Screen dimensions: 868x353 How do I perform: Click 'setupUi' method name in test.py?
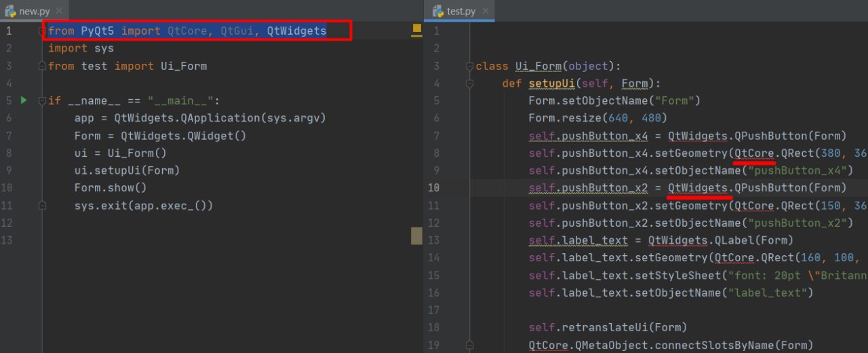coord(552,83)
